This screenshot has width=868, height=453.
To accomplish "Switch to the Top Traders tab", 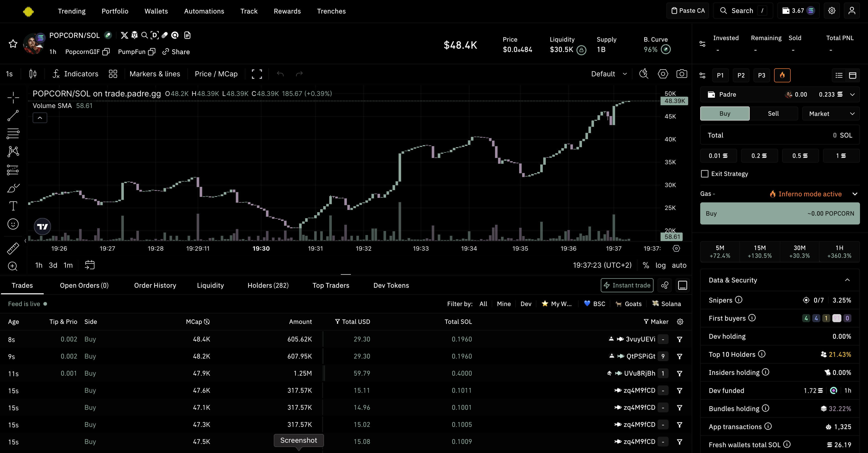I will (331, 286).
